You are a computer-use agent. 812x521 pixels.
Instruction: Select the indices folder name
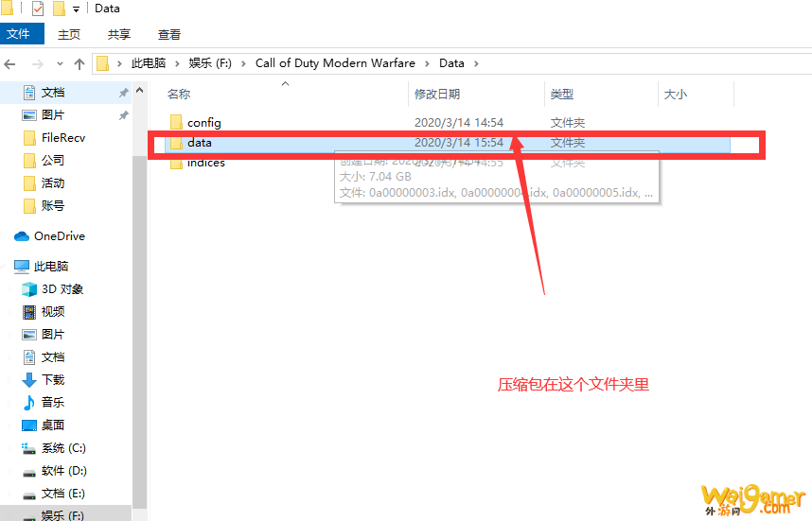(x=206, y=163)
